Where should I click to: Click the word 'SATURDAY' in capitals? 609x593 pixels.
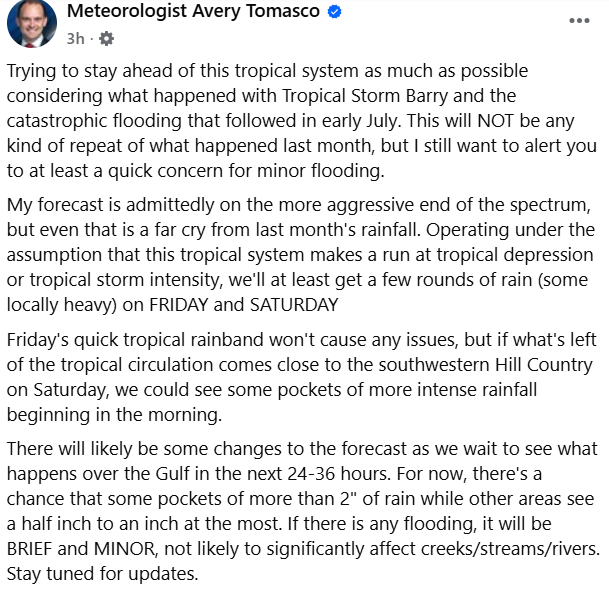pyautogui.click(x=294, y=305)
